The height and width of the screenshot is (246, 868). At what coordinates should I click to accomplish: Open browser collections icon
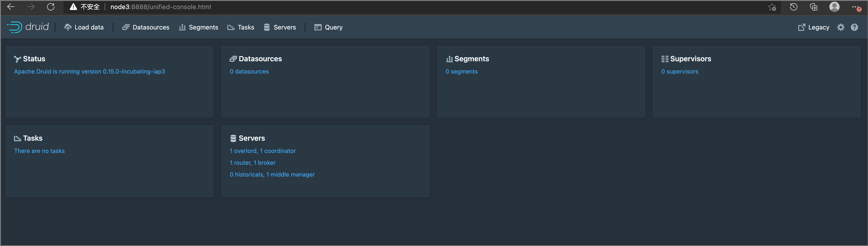[813, 7]
